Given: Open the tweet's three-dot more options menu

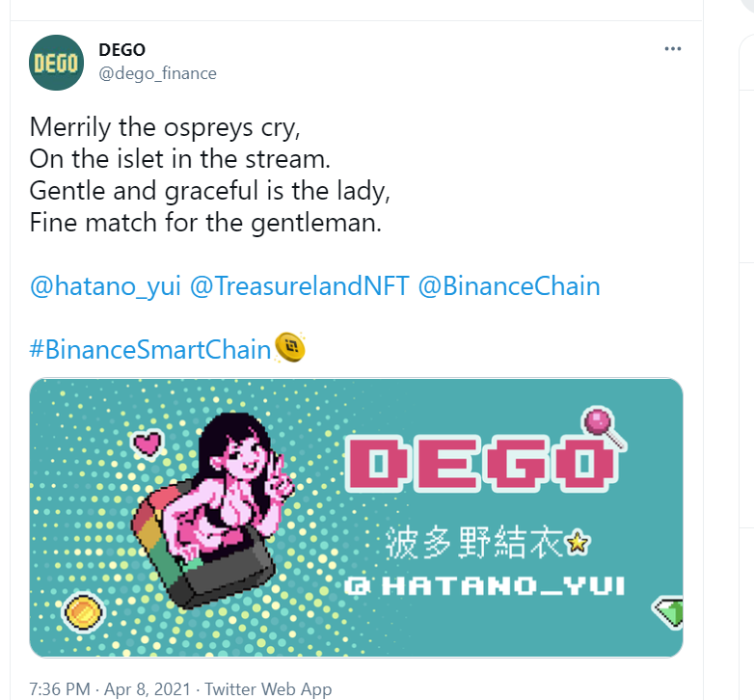Looking at the screenshot, I should [x=673, y=48].
